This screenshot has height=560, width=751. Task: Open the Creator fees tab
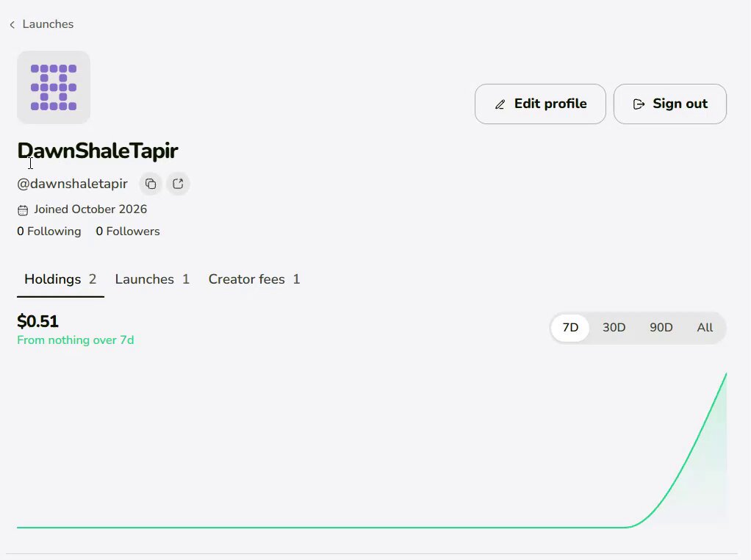pyautogui.click(x=254, y=279)
